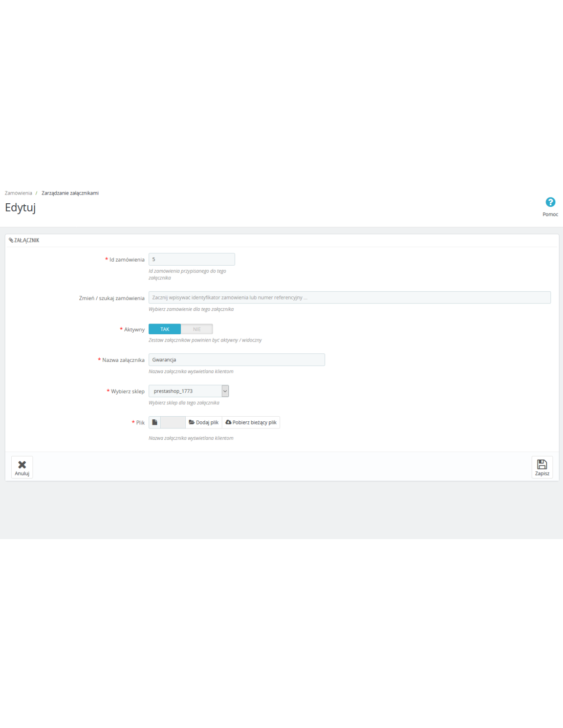Focus the Id zamówienia field
563x728 pixels.
click(192, 260)
